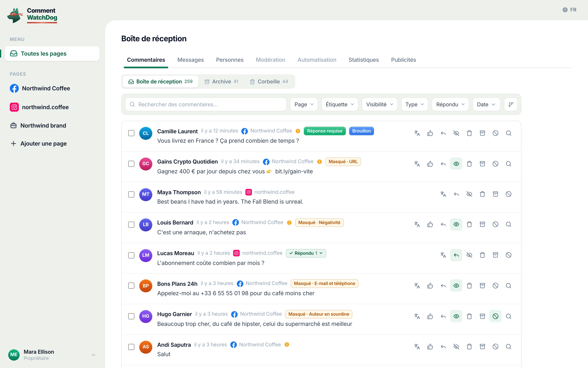Expand the Étiquette filter
The width and height of the screenshot is (588, 368).
pos(340,104)
